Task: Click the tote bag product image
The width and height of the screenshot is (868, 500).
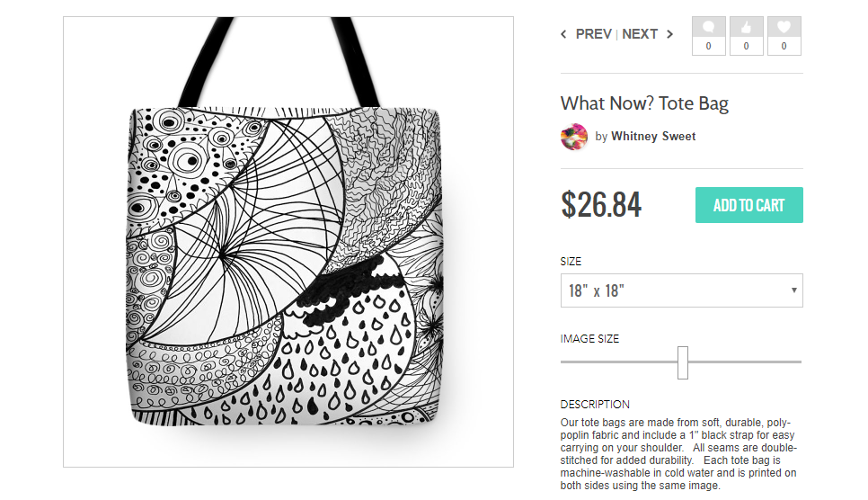Action: click(x=288, y=261)
